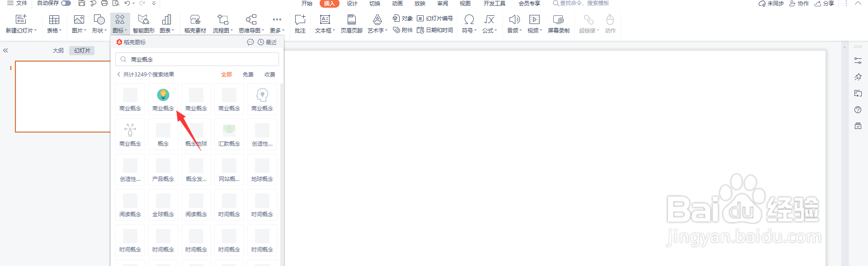Click the 分享 share button

824,4
